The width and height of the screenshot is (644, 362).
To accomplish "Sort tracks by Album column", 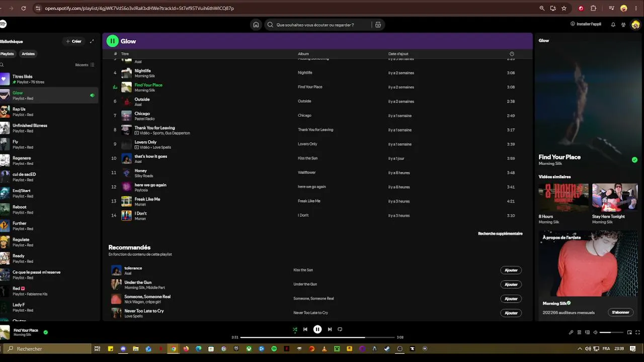I will coord(303,54).
